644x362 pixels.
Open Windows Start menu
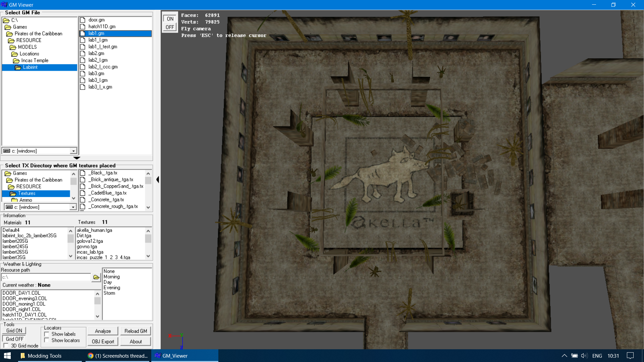coord(7,356)
